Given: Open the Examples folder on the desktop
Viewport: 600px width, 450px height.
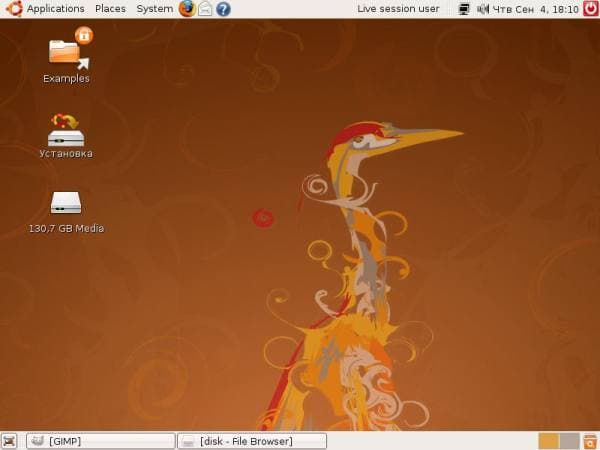Looking at the screenshot, I should click(x=69, y=49).
